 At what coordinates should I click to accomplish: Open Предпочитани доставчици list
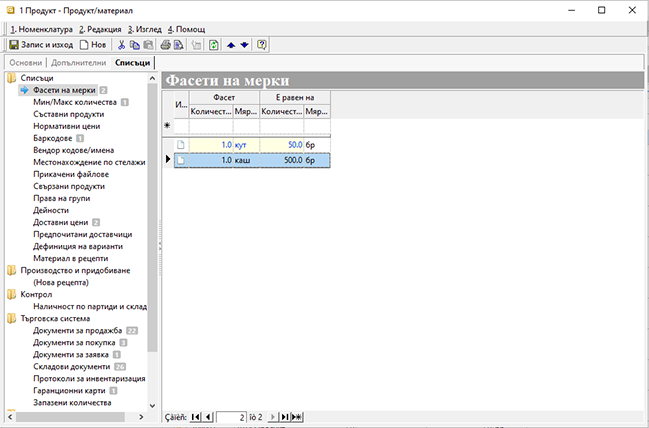(x=83, y=234)
